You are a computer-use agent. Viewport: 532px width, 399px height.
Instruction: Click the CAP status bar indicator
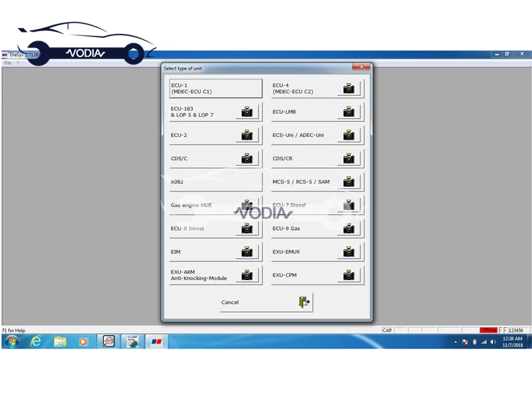click(387, 330)
